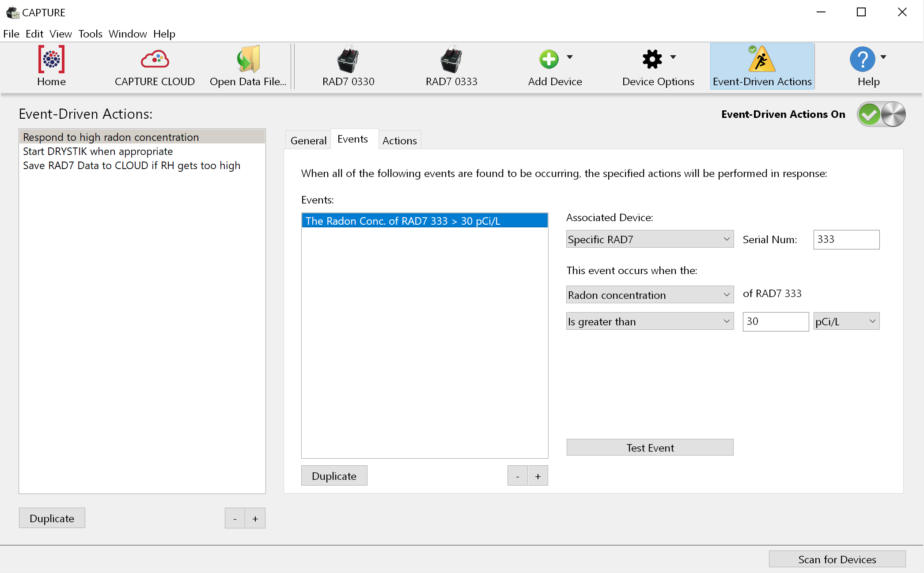Viewport: 924px width, 573px height.
Task: Click the Device Options gear icon
Action: click(x=652, y=59)
